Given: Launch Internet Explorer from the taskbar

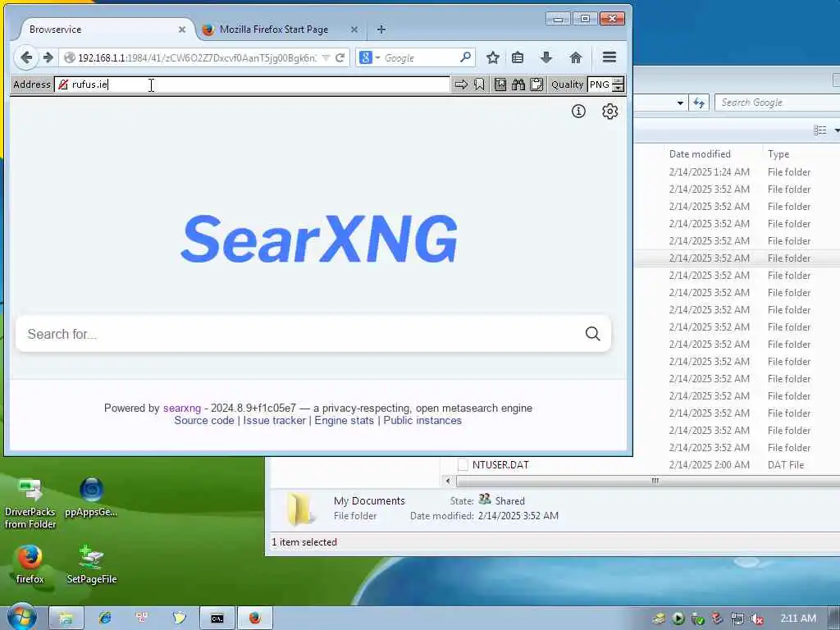Looking at the screenshot, I should (104, 619).
